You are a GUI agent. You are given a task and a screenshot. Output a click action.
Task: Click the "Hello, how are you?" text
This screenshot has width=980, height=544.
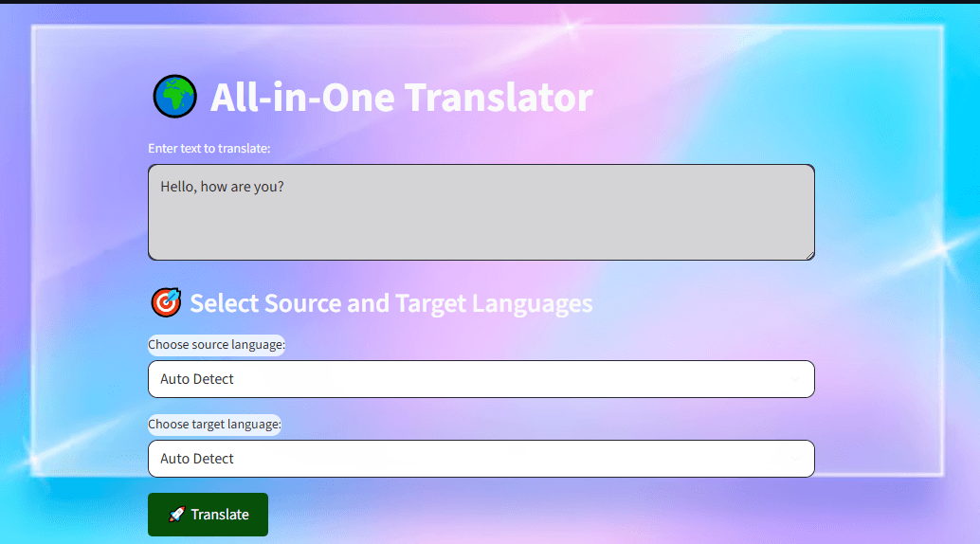(x=222, y=187)
